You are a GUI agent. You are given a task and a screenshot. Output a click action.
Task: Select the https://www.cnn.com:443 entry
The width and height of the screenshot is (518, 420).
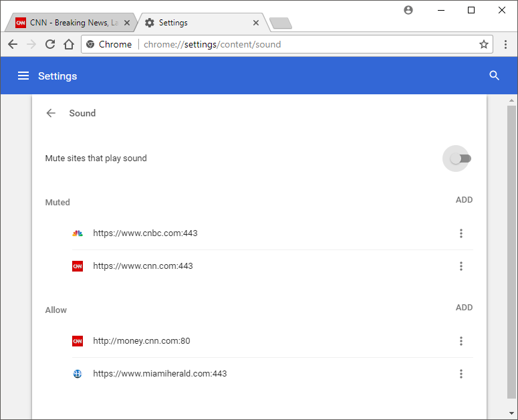pyautogui.click(x=273, y=266)
